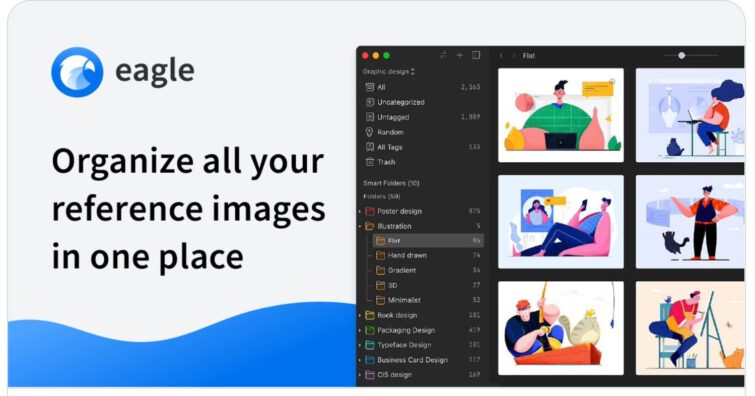Select the All items icon
The width and height of the screenshot is (755, 396).
point(369,87)
